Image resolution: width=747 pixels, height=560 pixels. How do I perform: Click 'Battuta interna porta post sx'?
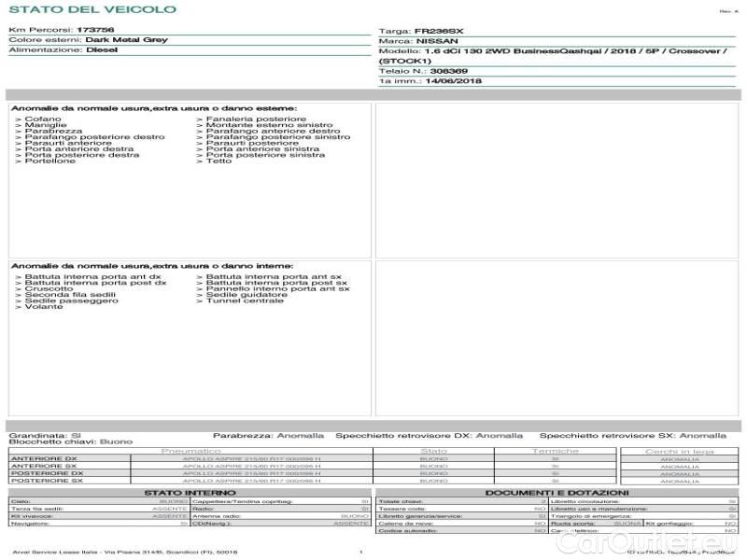click(x=276, y=283)
